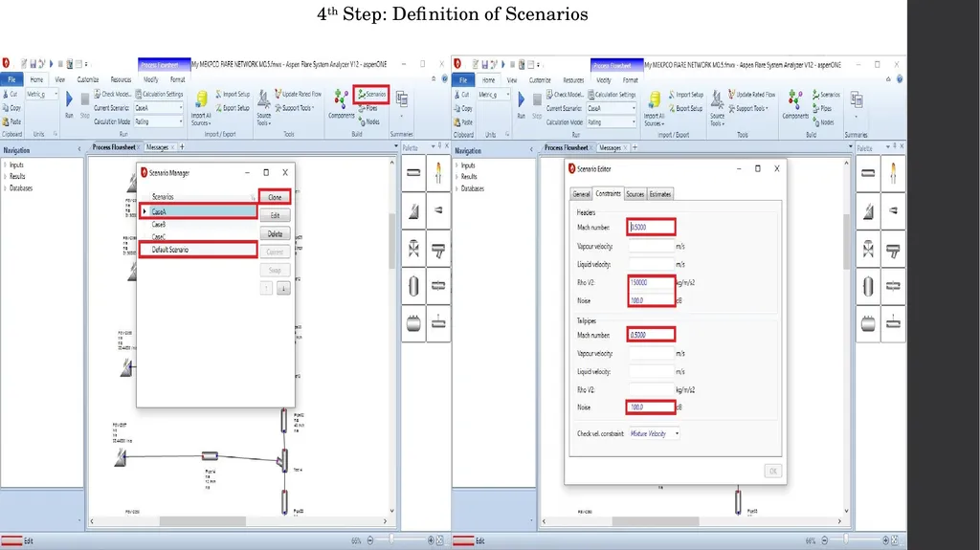Add a new tab with the plus button in the Scenario Editor window

point(635,147)
